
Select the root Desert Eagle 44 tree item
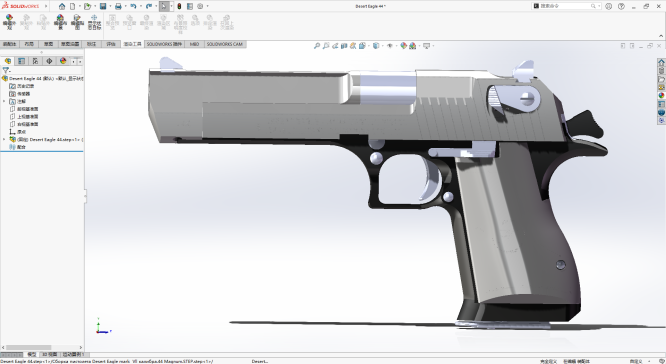pos(42,78)
